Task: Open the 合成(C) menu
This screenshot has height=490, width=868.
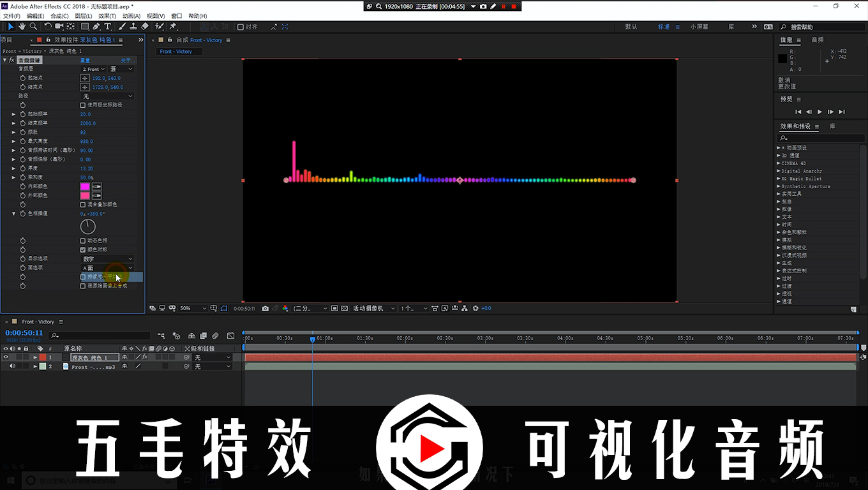Action: [59, 16]
